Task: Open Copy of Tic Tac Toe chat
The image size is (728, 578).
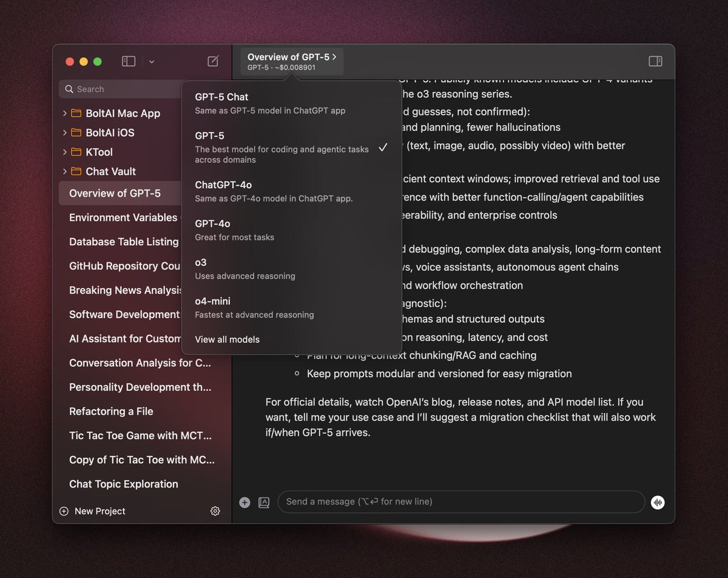Action: (x=142, y=460)
